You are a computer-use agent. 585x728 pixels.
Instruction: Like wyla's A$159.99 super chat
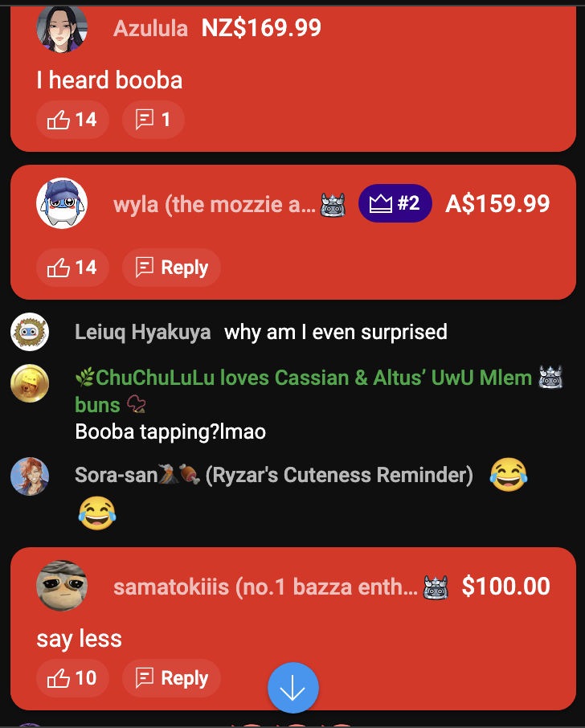(x=72, y=268)
